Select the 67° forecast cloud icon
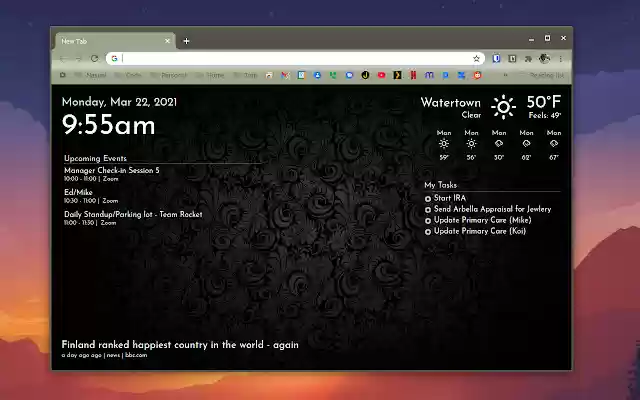The height and width of the screenshot is (400, 640). 553,144
